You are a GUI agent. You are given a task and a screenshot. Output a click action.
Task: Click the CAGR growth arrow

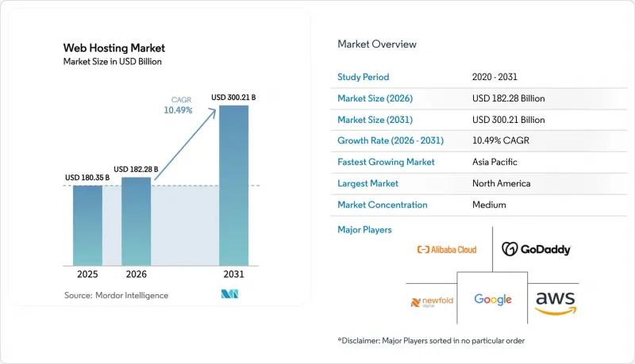pyautogui.click(x=186, y=144)
